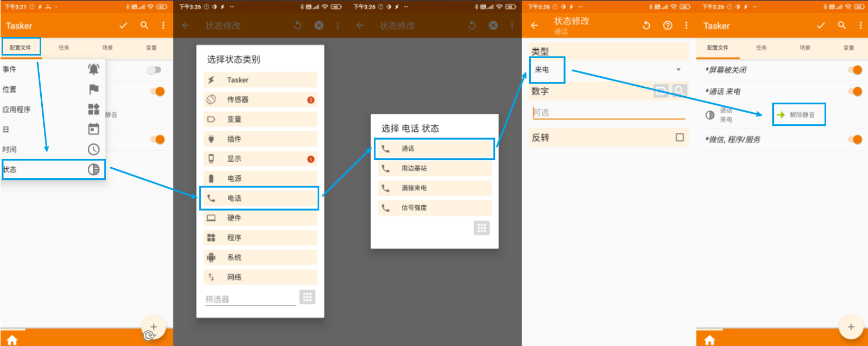Screen dimensions: 868x346
Task: Disable the *通话 来电 profile toggle
Action: (855, 92)
